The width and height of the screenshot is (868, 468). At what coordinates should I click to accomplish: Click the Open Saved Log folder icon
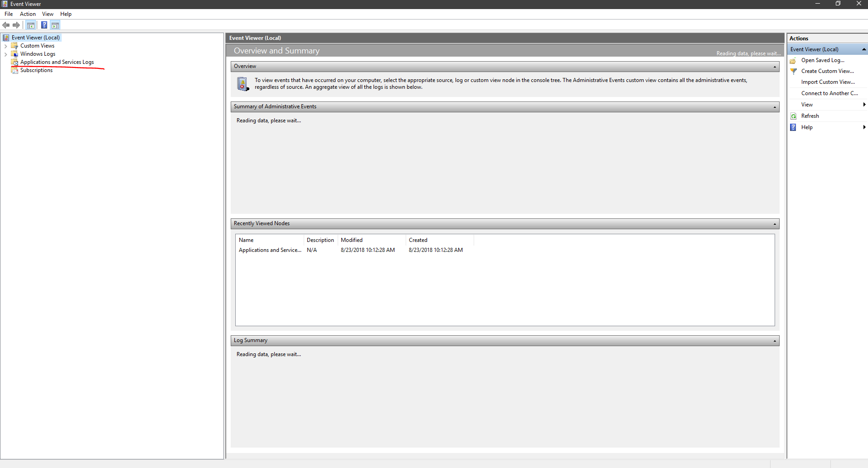793,61
